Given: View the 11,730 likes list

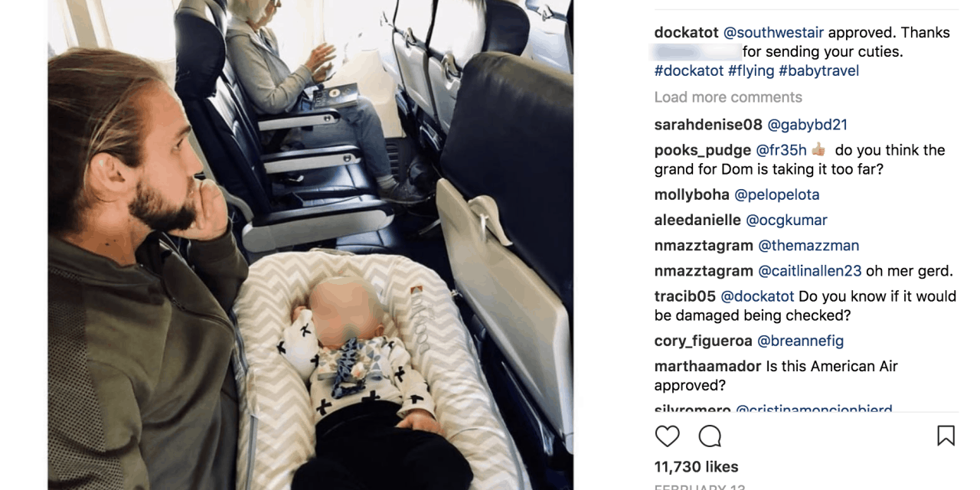Looking at the screenshot, I should [696, 467].
